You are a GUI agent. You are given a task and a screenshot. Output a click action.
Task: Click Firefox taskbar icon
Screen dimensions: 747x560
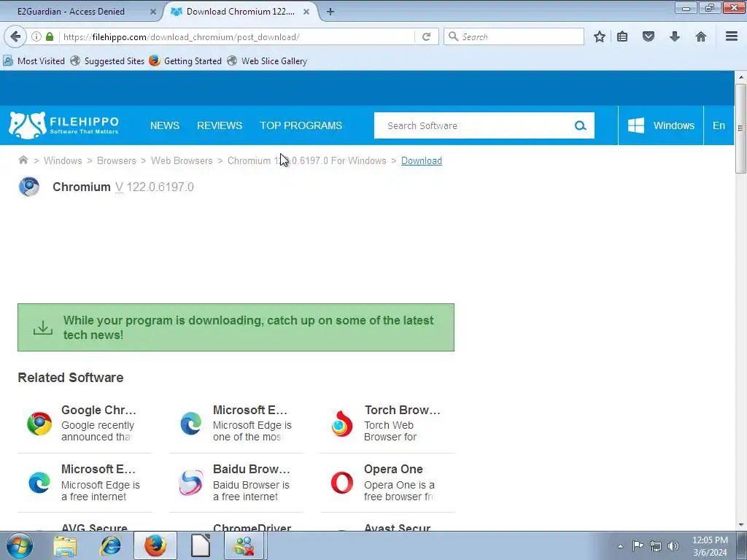(155, 545)
